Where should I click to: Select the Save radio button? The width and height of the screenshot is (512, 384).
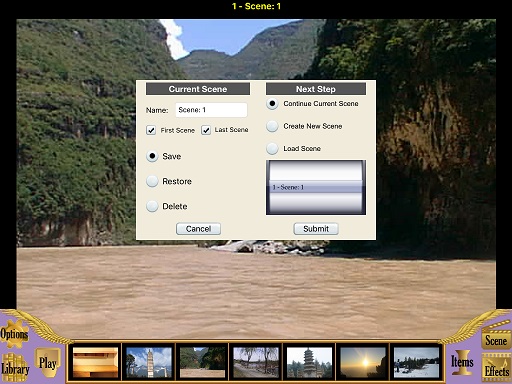[152, 156]
